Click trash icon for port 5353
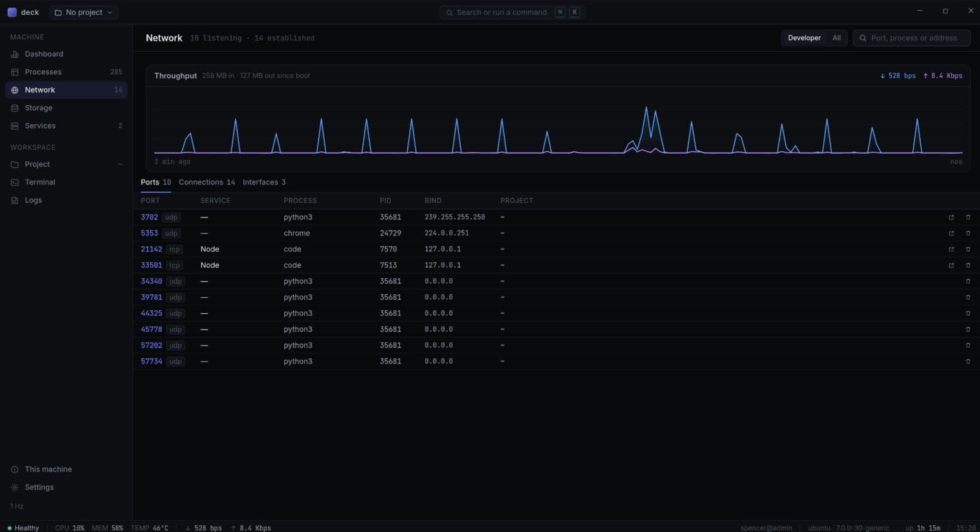980x532 pixels. pos(968,233)
